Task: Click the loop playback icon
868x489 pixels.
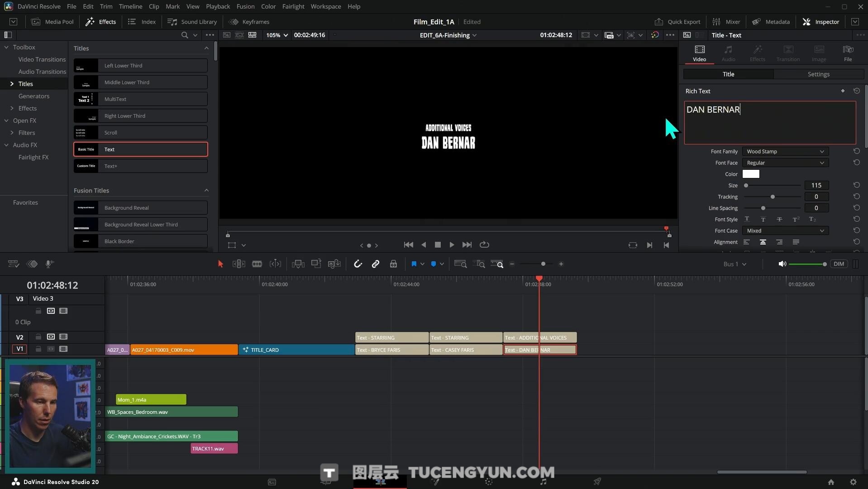Action: click(484, 244)
